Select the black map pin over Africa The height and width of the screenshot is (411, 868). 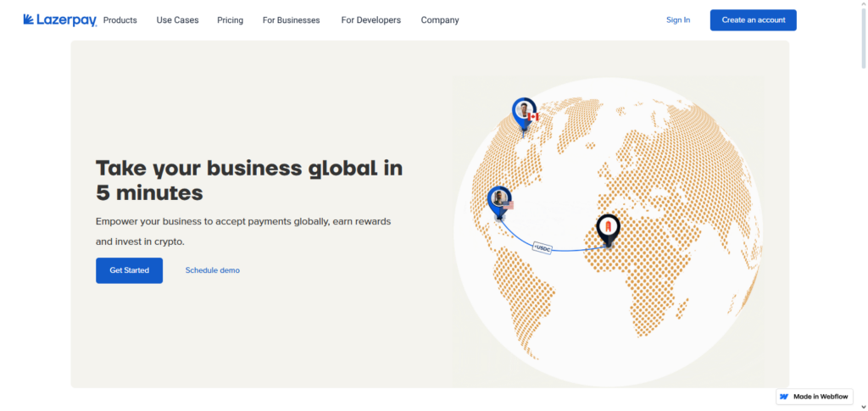point(608,227)
